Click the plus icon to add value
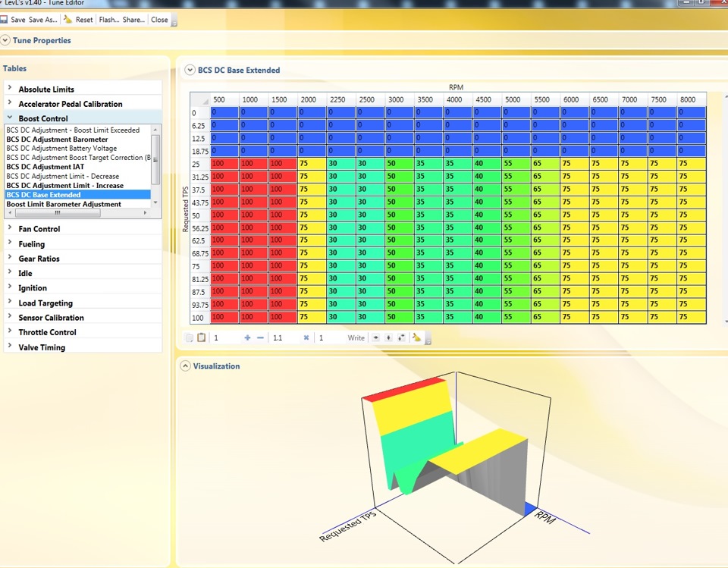 point(247,337)
